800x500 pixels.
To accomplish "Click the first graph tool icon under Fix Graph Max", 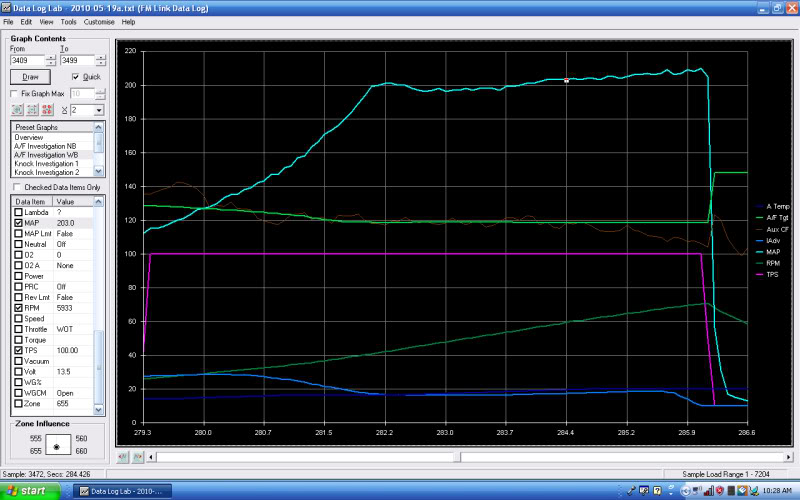I will click(x=16, y=110).
